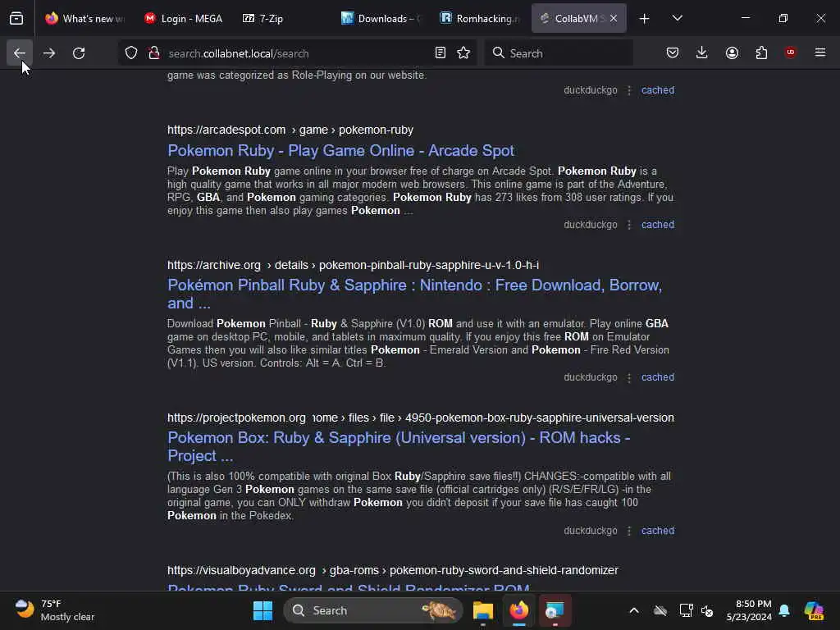Open Pokemon Ruby - Arcade Spot result
The height and width of the screenshot is (630, 840).
click(340, 151)
